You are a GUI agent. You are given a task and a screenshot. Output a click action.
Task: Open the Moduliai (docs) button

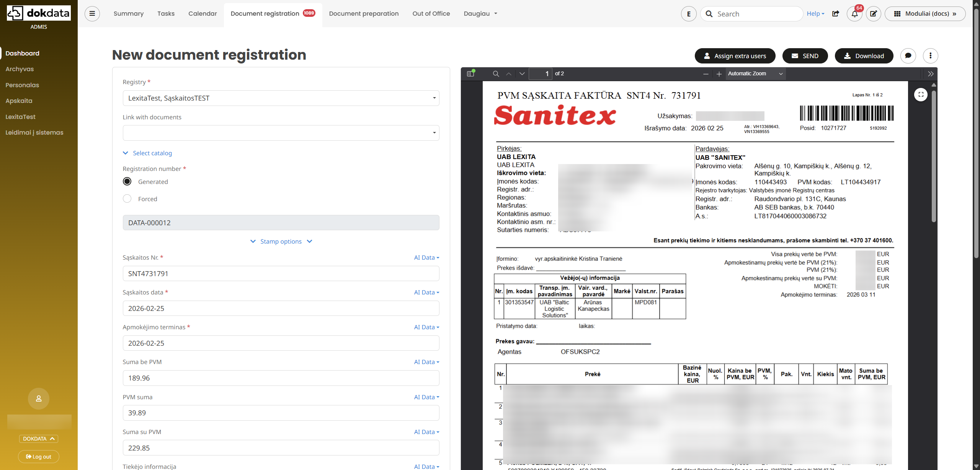coord(925,14)
